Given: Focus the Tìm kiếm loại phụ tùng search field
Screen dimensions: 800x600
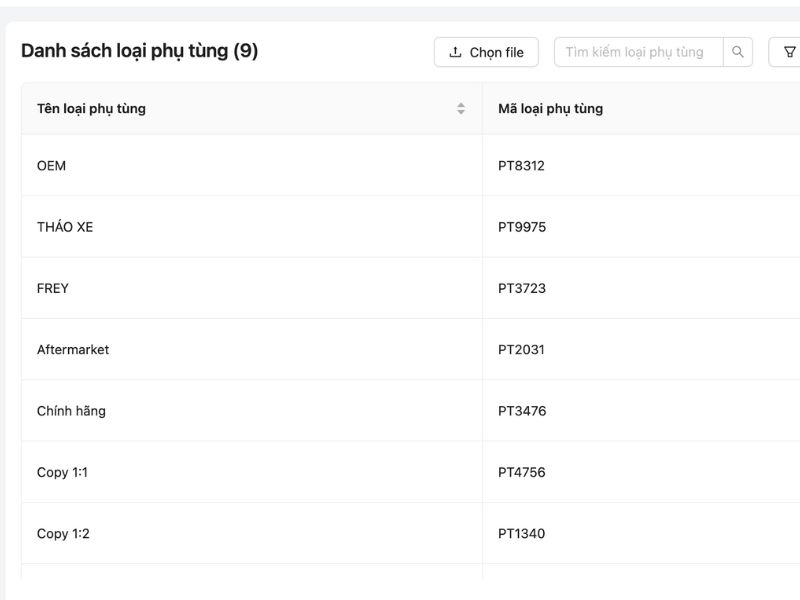Looking at the screenshot, I should [637, 52].
